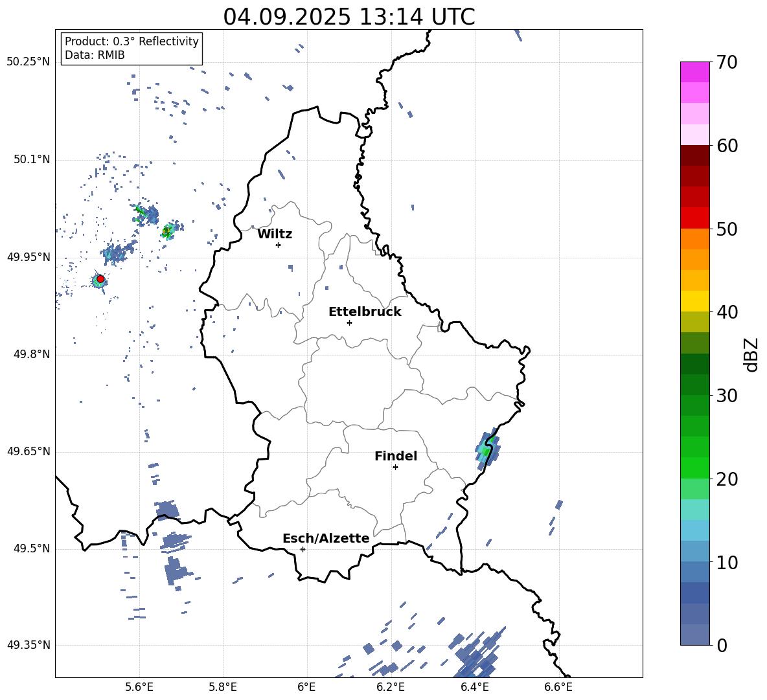The image size is (767, 700).
Task: Click the 49.65°N latitude label
Action: click(28, 451)
